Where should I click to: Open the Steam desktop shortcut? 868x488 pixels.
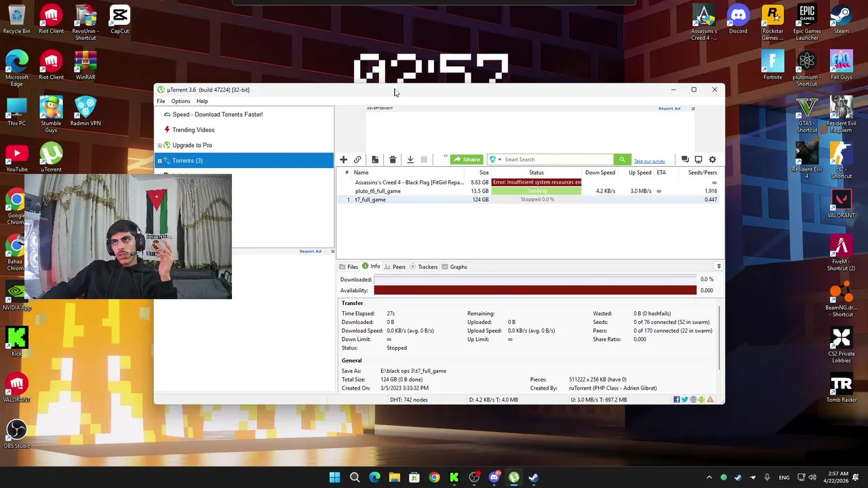point(841,20)
